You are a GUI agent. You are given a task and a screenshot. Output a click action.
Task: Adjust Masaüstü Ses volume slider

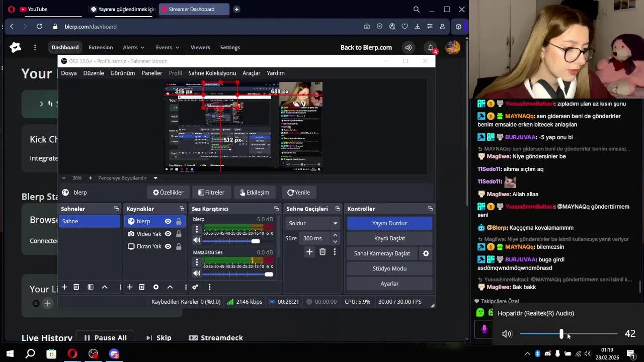coord(238,274)
